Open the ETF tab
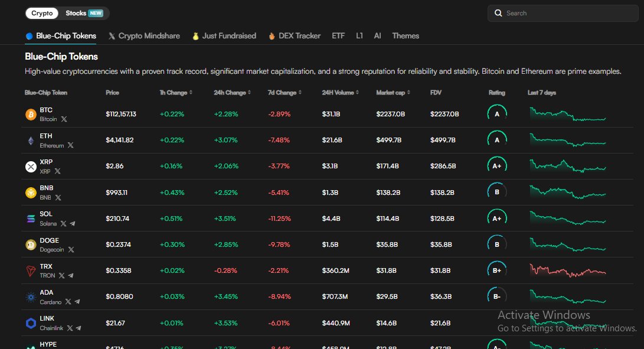The image size is (644, 349). coord(338,36)
